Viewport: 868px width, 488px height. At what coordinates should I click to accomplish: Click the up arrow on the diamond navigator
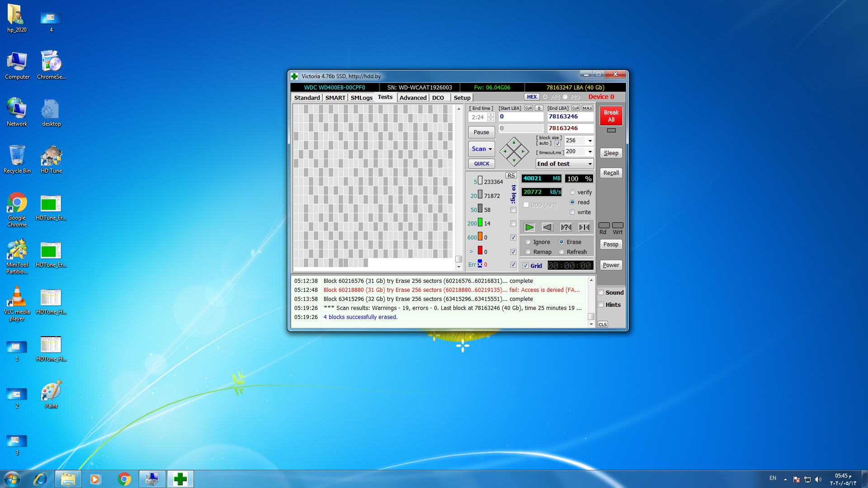(514, 143)
